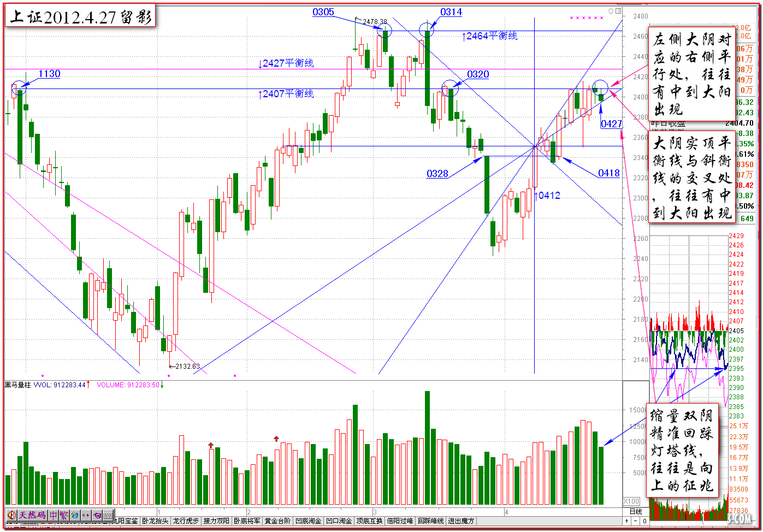The width and height of the screenshot is (763, 532).
Task: Click the 0320 date label
Action: click(478, 74)
